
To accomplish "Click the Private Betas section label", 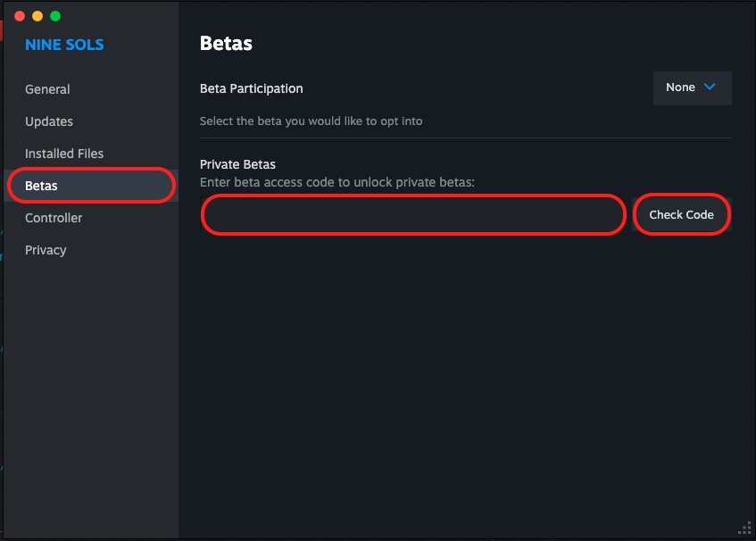I will pos(237,164).
